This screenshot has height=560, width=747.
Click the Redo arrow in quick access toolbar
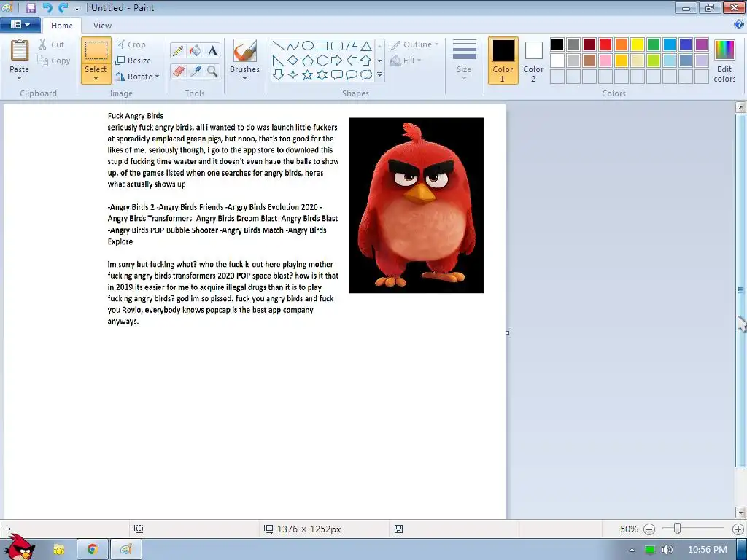(x=63, y=7)
